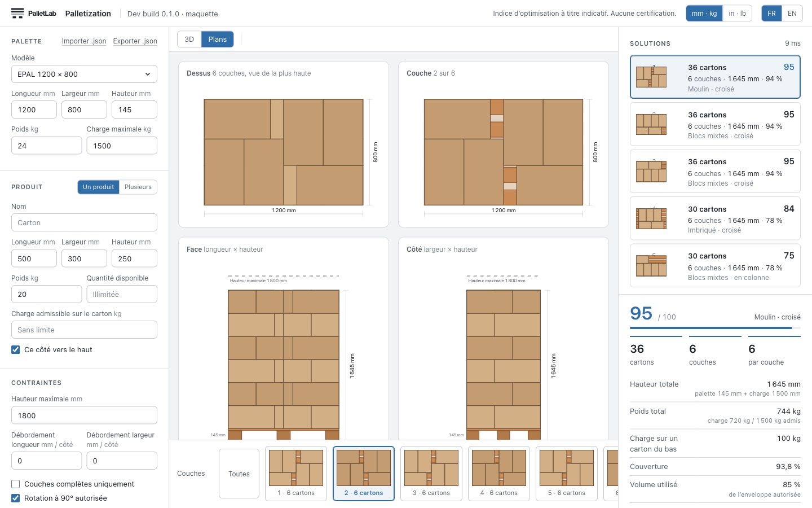Click the 'Importer .json' link
This screenshot has width=812, height=508.
coord(84,41)
